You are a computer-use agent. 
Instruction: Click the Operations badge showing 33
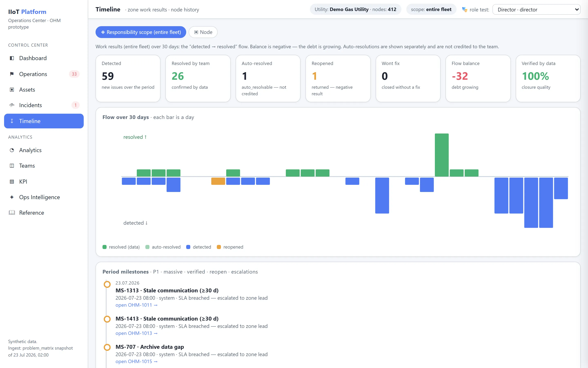point(74,74)
